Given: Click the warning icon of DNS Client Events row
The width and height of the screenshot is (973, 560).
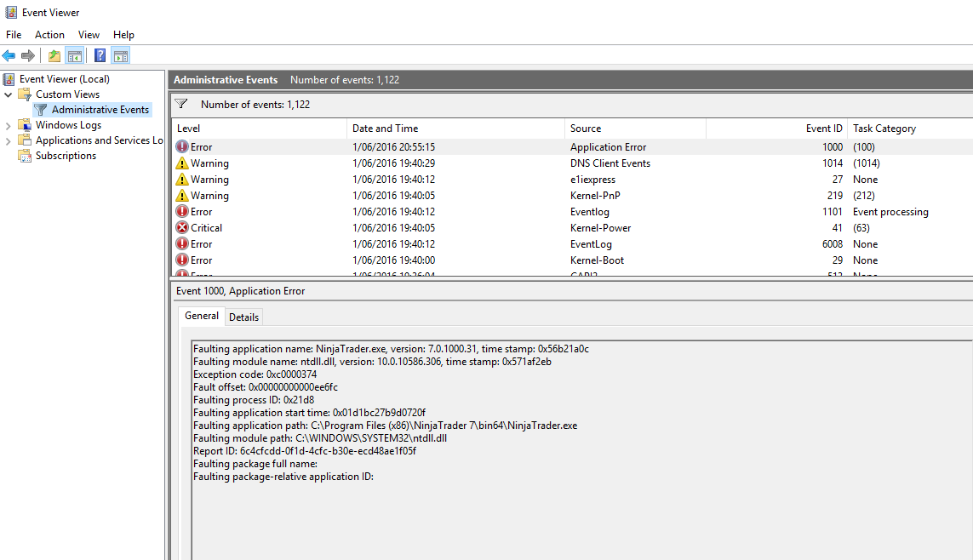Looking at the screenshot, I should point(182,163).
